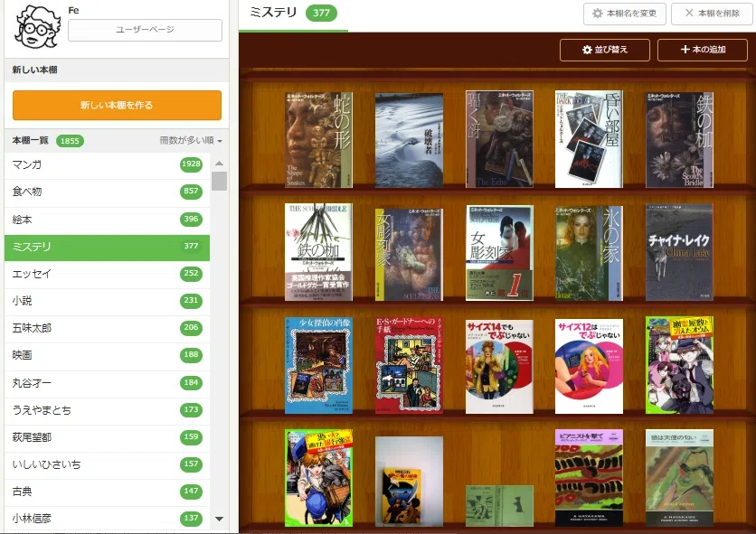Open the photo-style book cover in bottom row
Image resolution: width=756 pixels, height=534 pixels.
tap(409, 482)
